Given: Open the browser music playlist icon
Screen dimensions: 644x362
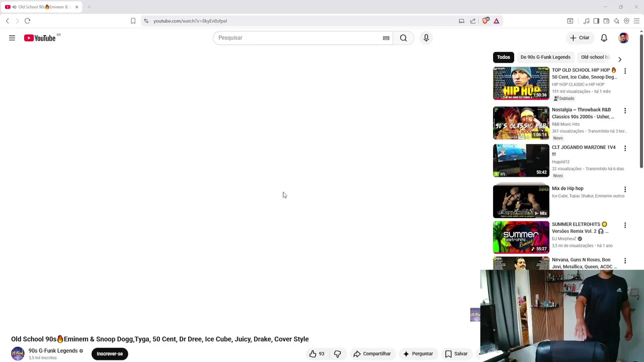Looking at the screenshot, I should [586, 21].
